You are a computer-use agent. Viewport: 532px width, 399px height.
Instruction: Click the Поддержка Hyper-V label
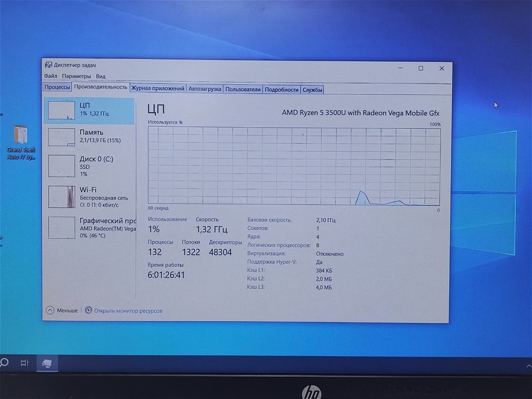[x=272, y=262]
